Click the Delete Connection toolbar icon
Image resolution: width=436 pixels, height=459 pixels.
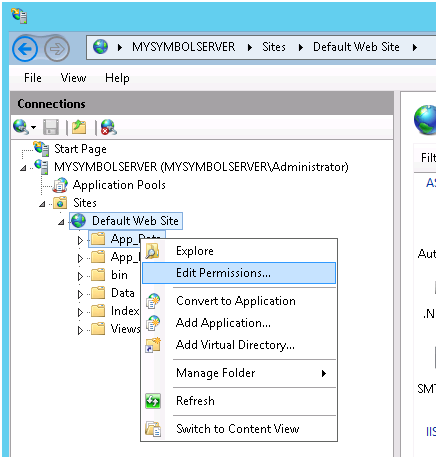click(109, 127)
